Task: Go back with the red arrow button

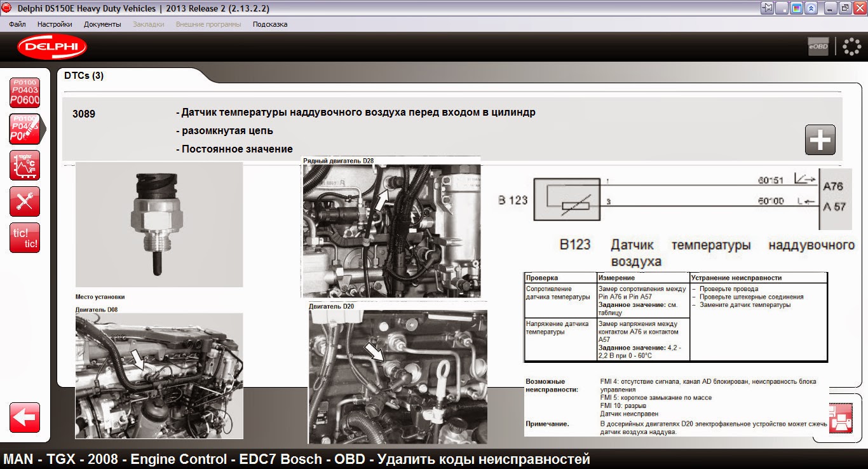Action: tap(25, 418)
